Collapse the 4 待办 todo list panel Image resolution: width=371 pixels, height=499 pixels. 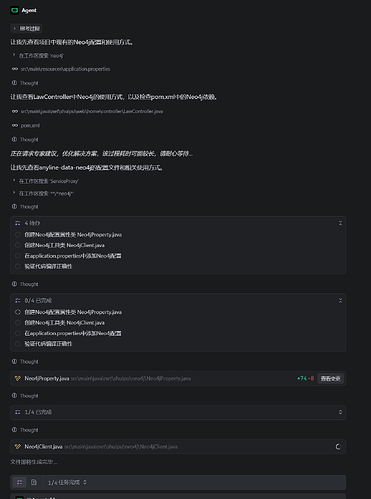[340, 223]
